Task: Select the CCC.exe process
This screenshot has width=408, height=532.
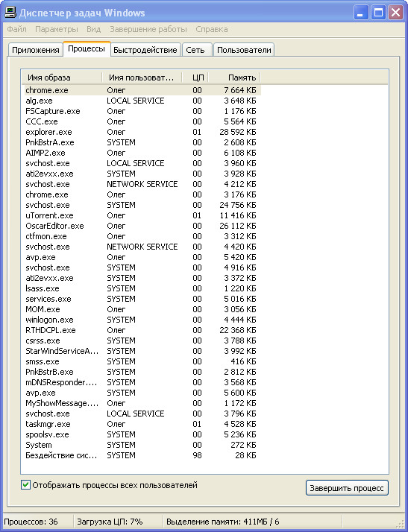Action: point(141,121)
